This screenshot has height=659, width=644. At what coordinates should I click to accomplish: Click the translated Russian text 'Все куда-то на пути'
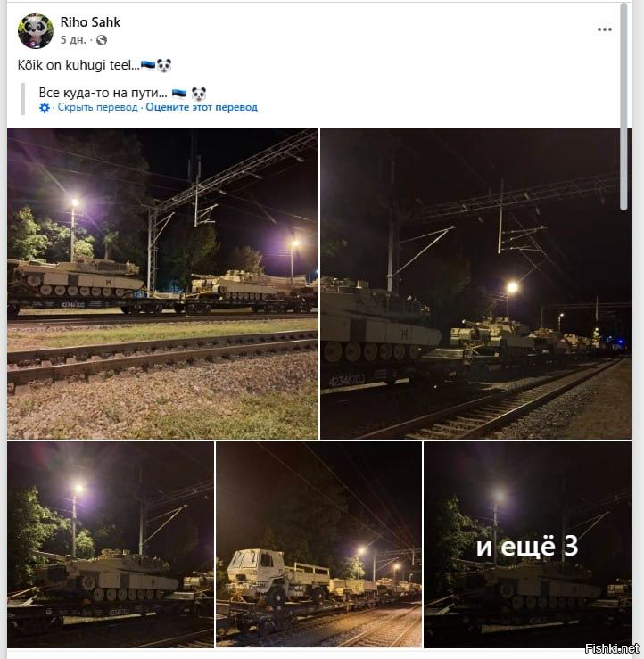coord(103,93)
